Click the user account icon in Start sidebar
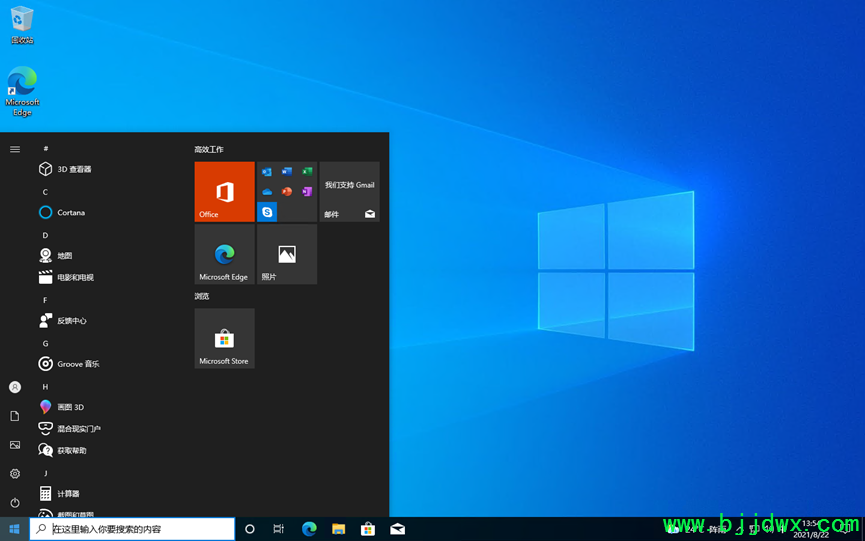865x541 pixels. click(15, 387)
